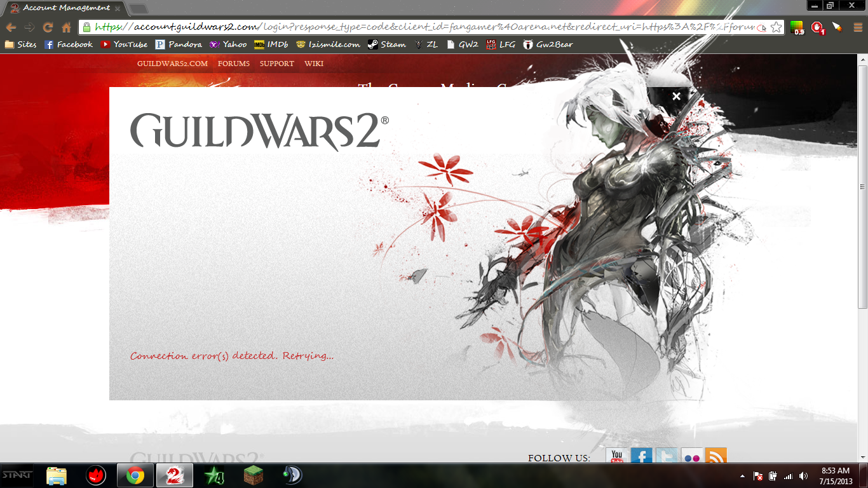868x488 pixels.
Task: Open the network signal tray icon
Action: [x=789, y=476]
